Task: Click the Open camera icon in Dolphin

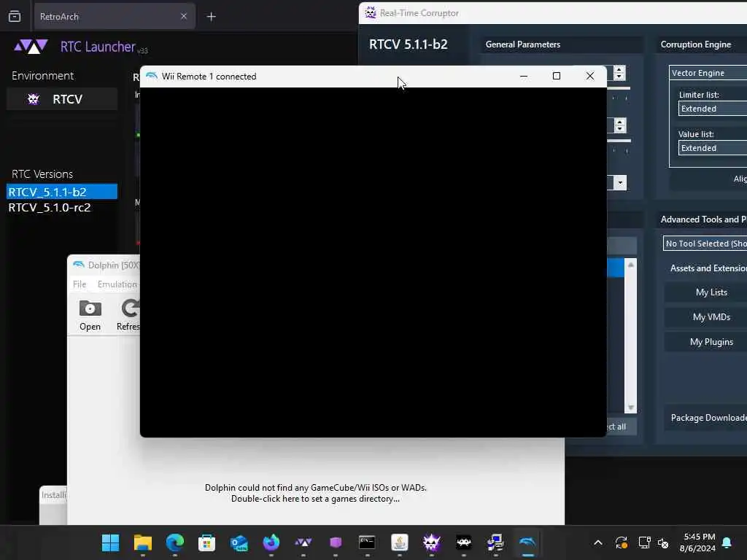Action: (x=90, y=315)
